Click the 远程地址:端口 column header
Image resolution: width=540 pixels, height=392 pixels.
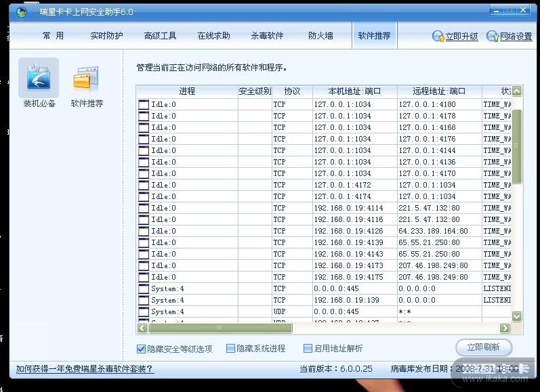tap(439, 91)
